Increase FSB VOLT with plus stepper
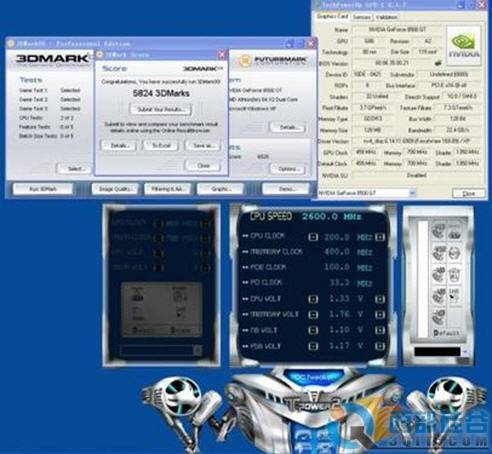 pyautogui.click(x=380, y=346)
